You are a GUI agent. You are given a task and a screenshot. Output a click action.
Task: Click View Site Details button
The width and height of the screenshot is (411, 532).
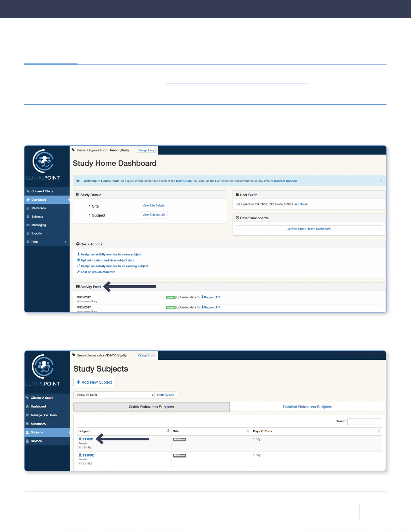coord(153,206)
